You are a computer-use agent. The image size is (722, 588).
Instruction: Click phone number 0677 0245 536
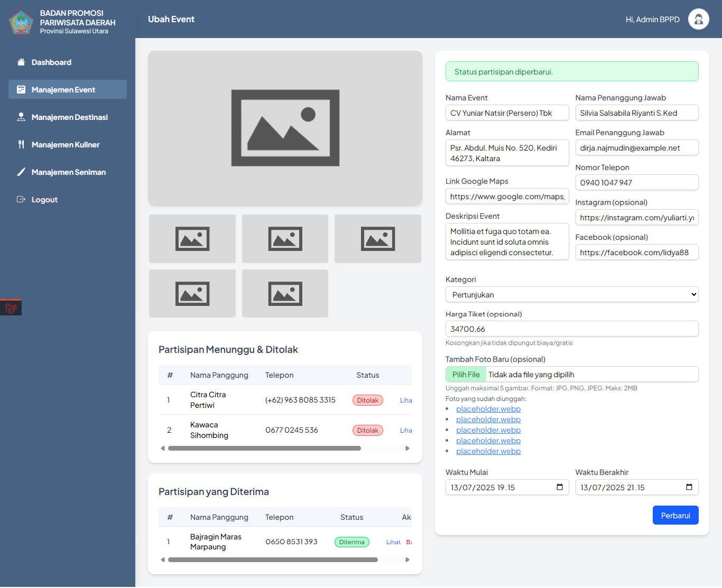[x=292, y=430]
